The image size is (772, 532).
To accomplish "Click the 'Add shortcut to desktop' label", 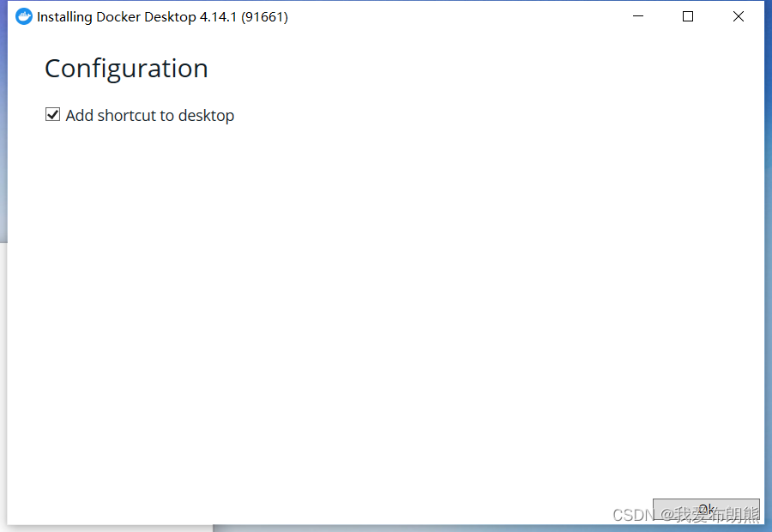I will pos(149,115).
